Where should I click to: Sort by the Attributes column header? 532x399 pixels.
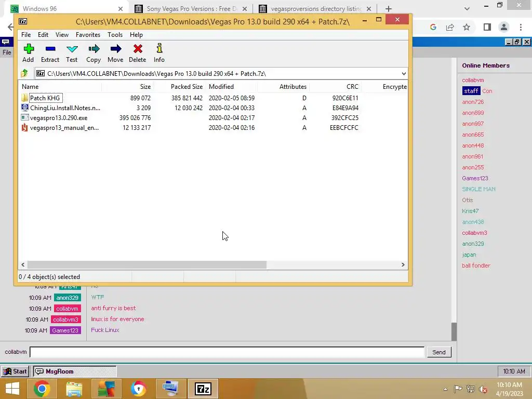coord(284,87)
